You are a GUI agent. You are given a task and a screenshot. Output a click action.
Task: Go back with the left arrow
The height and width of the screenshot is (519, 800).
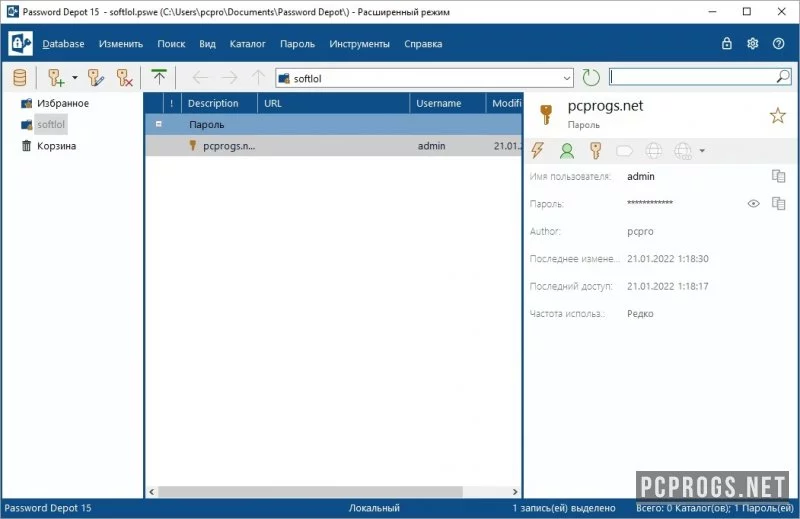[200, 78]
